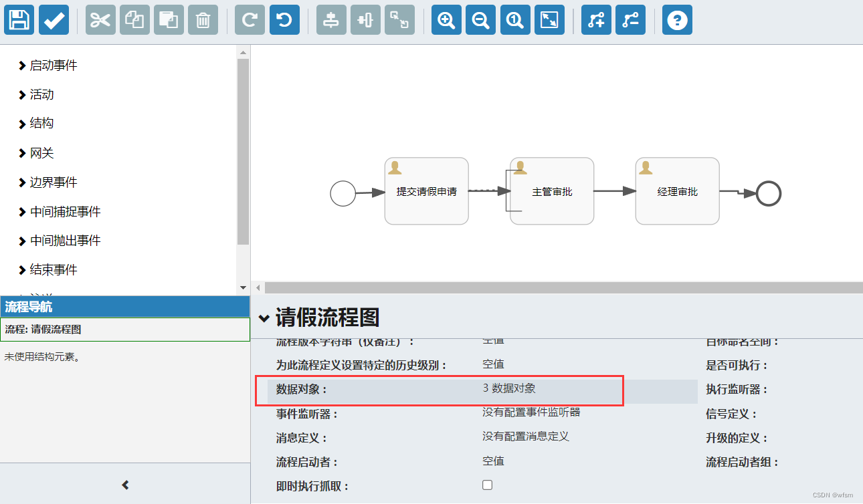863x504 pixels.
Task: Click the 空值 value beside 流程启动者
Action: click(493, 461)
